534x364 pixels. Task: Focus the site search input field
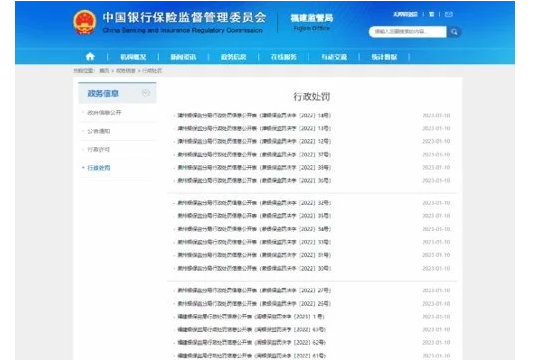pos(407,32)
